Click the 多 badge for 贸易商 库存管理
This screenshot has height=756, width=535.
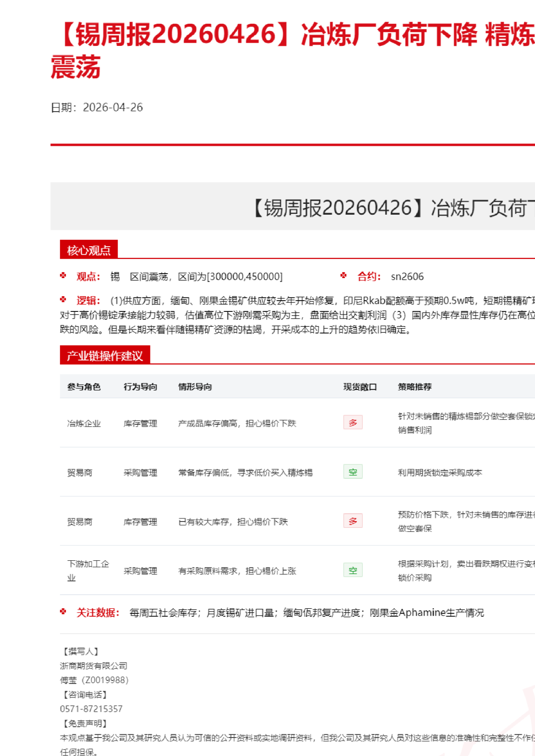[353, 521]
